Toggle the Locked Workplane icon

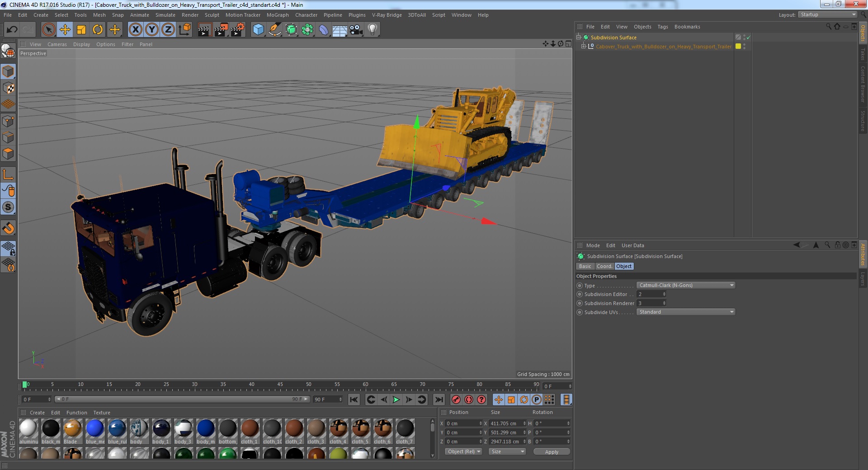coord(8,248)
